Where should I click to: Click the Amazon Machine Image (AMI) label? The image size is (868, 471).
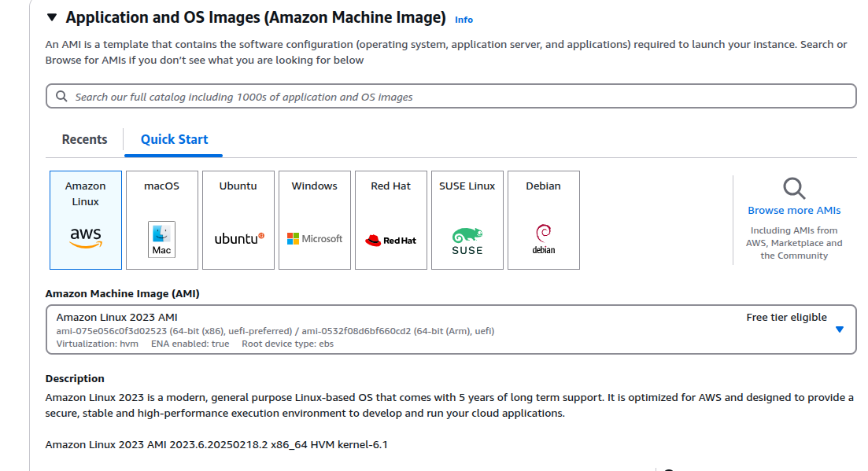[122, 293]
